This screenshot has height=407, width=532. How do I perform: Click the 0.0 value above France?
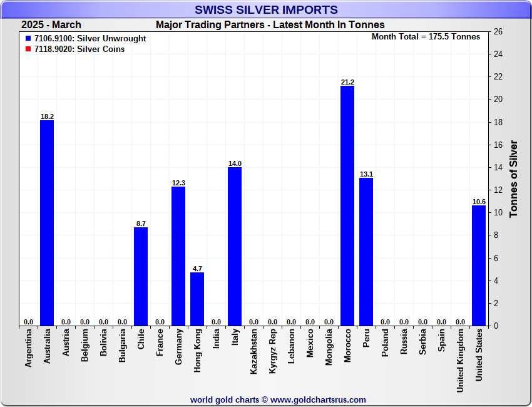[160, 322]
